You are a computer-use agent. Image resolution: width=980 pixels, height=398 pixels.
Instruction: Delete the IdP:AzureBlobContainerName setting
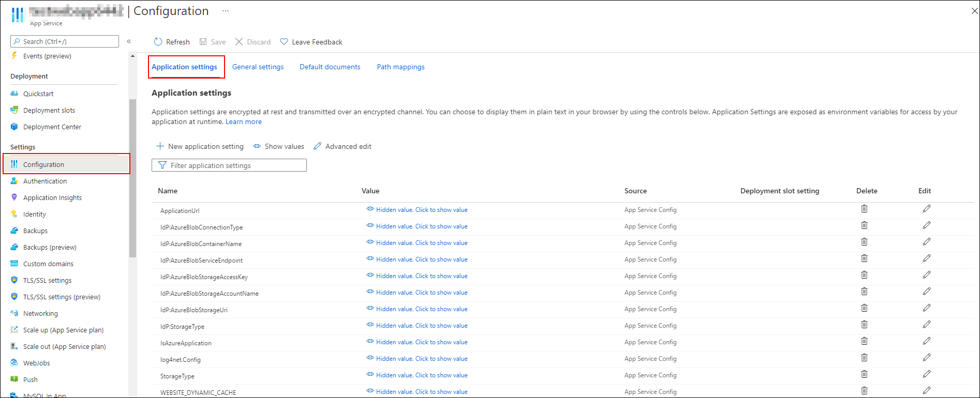click(x=864, y=242)
